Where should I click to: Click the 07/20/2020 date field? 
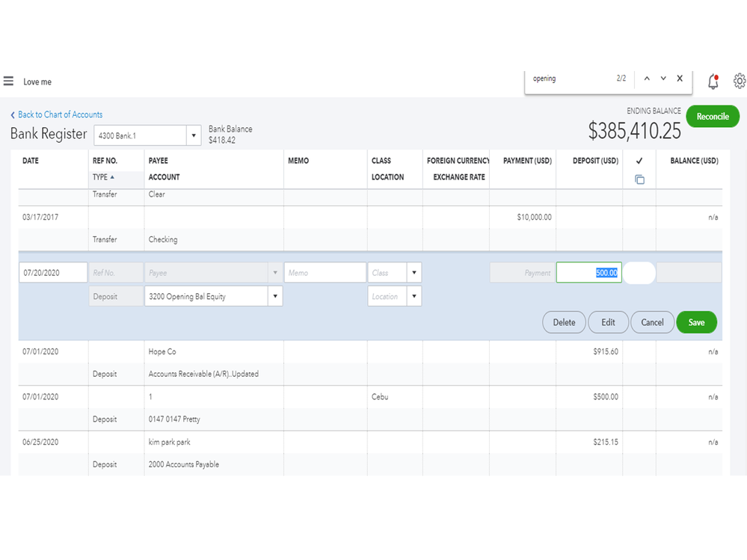pos(52,273)
